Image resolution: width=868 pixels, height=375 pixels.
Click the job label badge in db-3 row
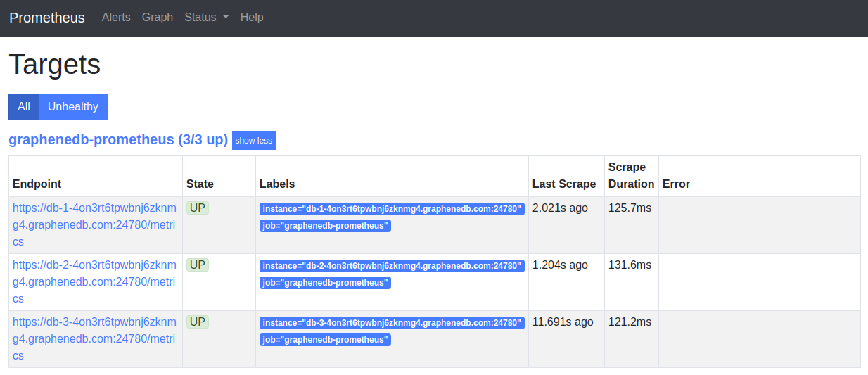(x=325, y=340)
